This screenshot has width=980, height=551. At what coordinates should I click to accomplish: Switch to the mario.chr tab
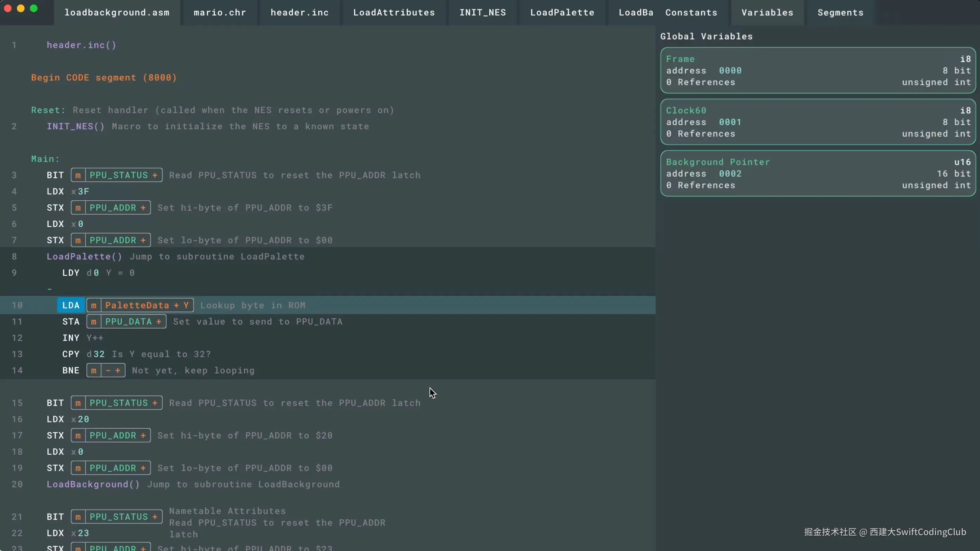(220, 13)
